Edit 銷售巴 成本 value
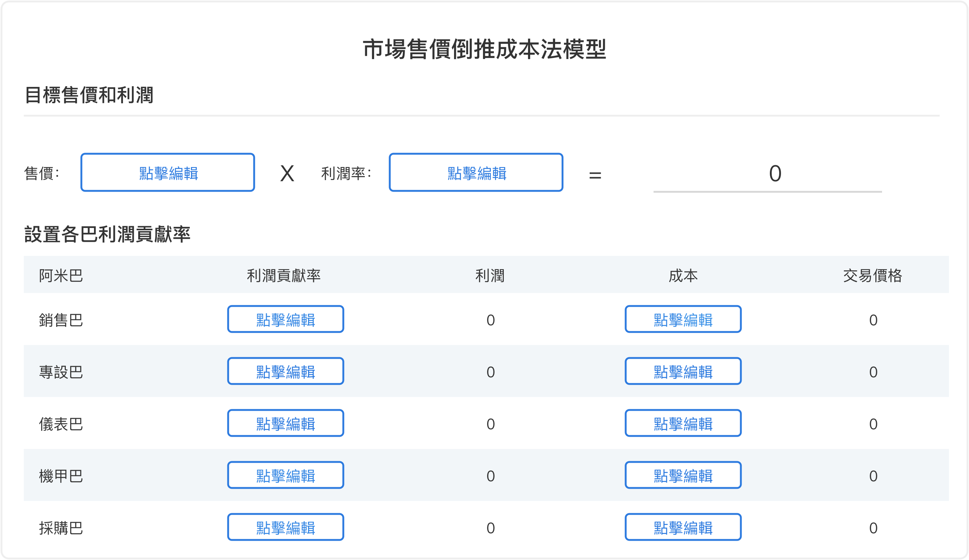This screenshot has width=969, height=560. pyautogui.click(x=683, y=319)
